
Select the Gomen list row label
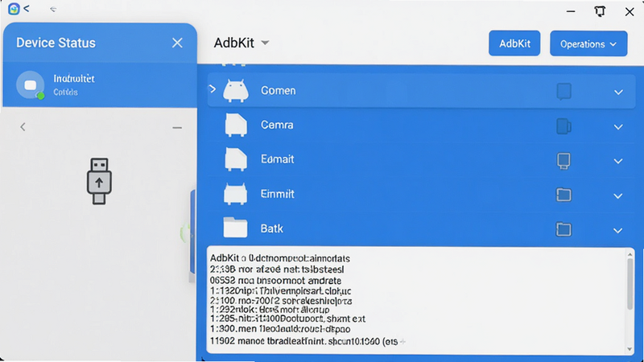[278, 91]
